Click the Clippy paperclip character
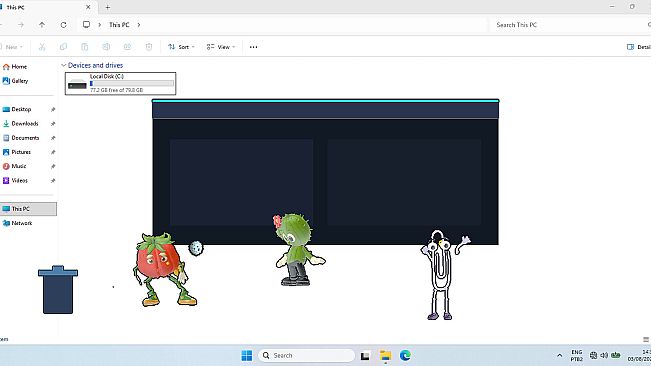Screen dimensions: 651x366 tap(442, 275)
